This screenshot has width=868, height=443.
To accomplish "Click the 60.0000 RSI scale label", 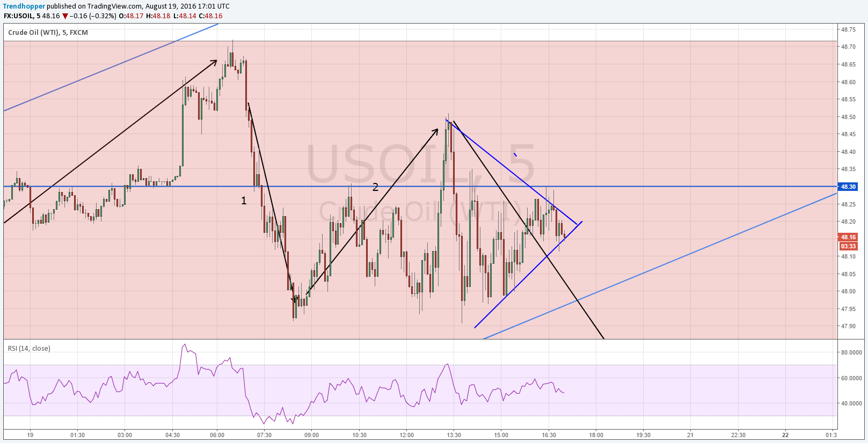I will coord(851,378).
